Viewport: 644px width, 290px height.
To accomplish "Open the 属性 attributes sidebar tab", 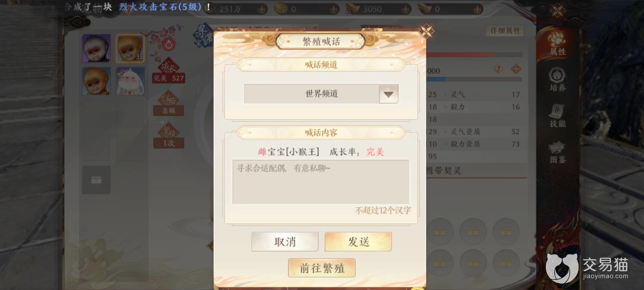I will click(x=558, y=44).
